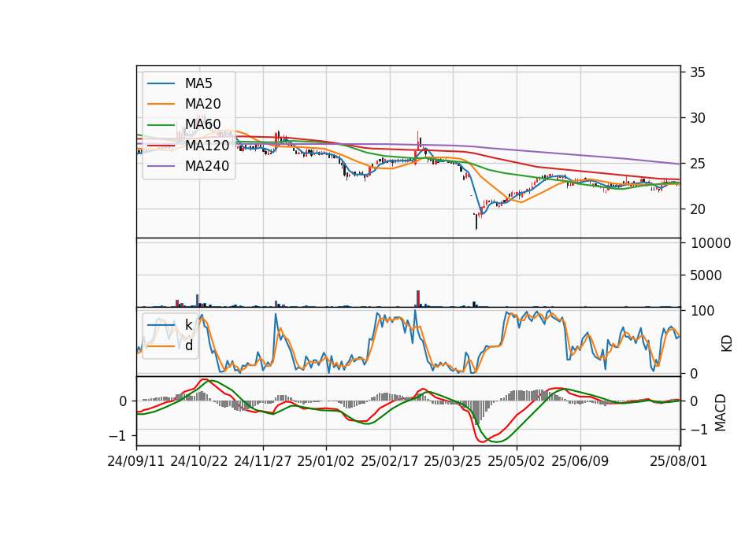The width and height of the screenshot is (756, 543).
Task: Click the 24/10/22 date axis label
Action: 199,461
